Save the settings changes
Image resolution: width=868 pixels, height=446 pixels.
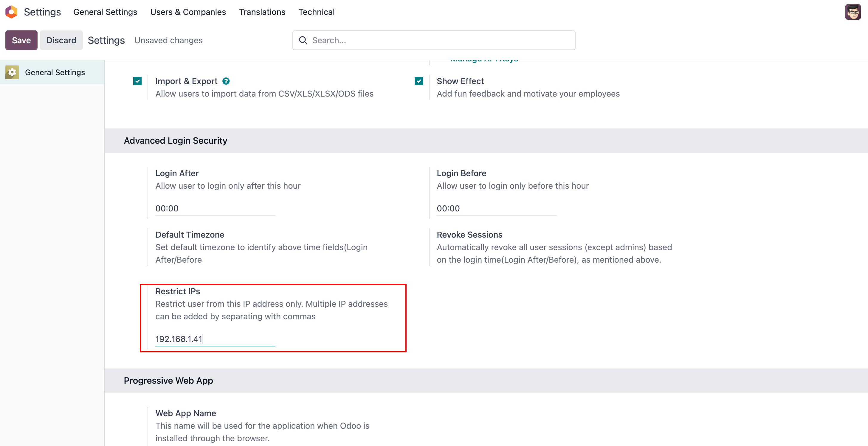click(x=21, y=41)
